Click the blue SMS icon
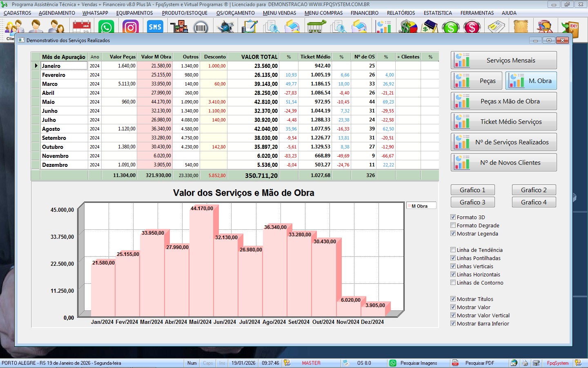 (155, 27)
